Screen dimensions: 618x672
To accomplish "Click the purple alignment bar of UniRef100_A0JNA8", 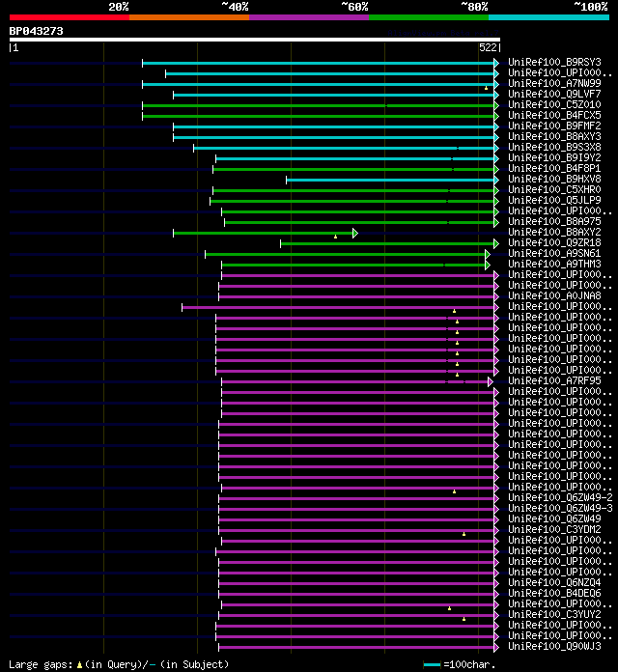I will 356,296.
